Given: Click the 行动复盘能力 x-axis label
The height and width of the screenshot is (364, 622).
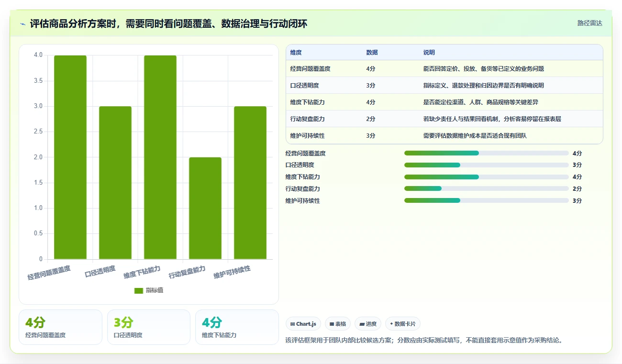Looking at the screenshot, I should click(x=187, y=273).
